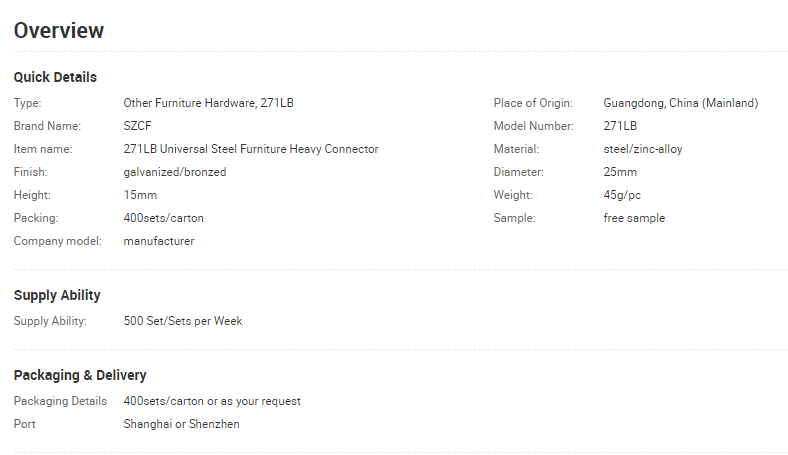788x455 pixels.
Task: Click 500 Set/Sets per Week value
Action: pyautogui.click(x=183, y=321)
